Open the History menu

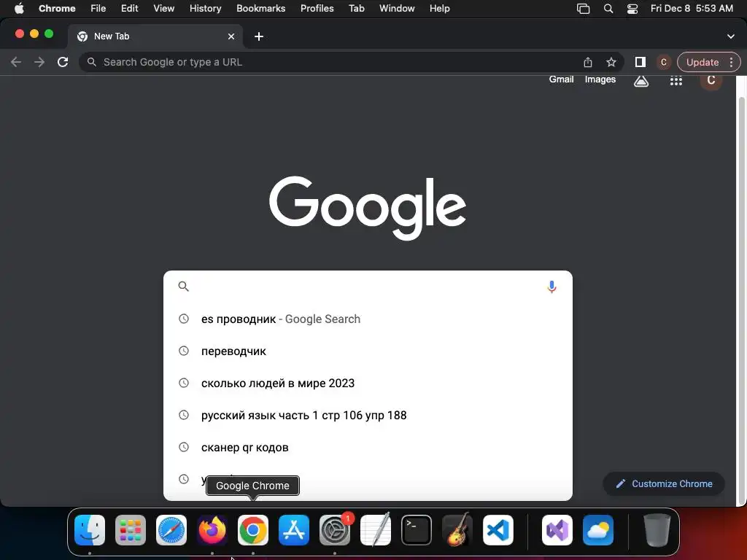205,8
